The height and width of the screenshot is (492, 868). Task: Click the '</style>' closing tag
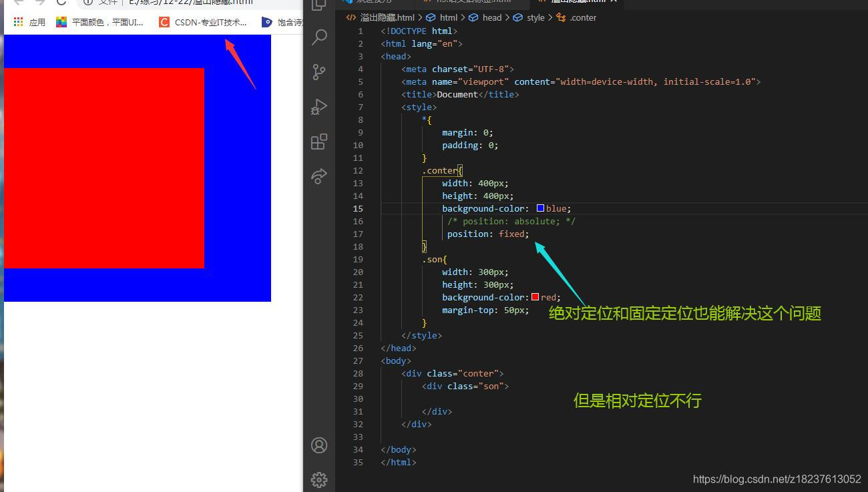coord(422,335)
